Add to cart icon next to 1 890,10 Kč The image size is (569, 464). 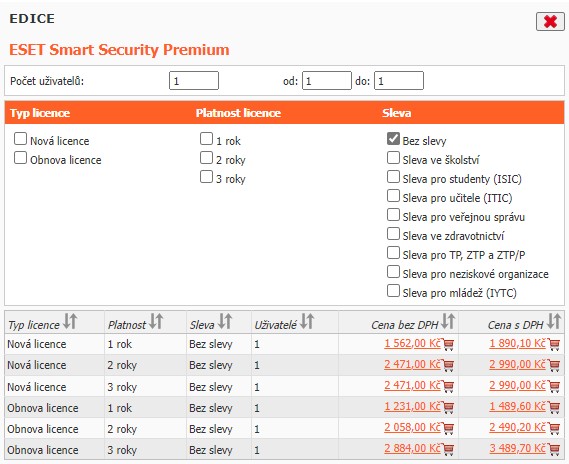[x=554, y=344]
